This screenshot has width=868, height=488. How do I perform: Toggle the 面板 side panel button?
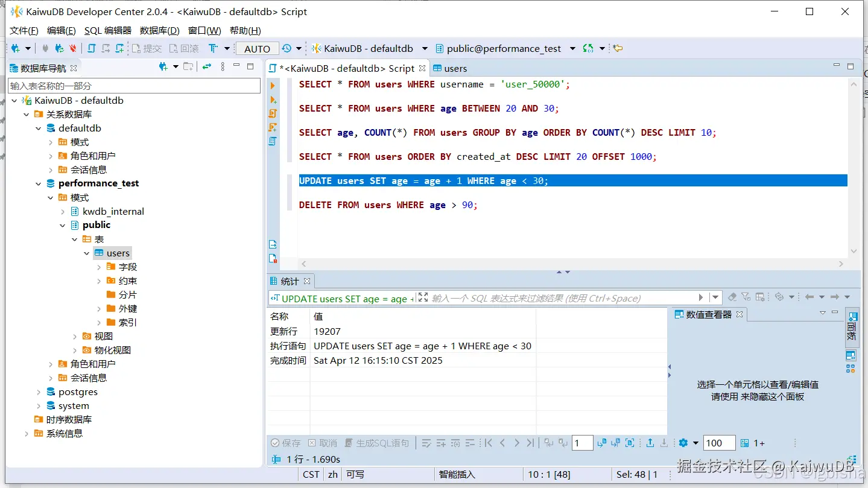click(x=851, y=326)
